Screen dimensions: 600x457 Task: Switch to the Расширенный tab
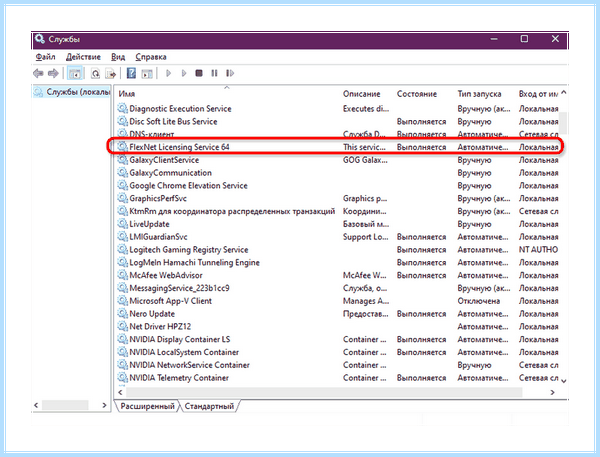pos(147,406)
